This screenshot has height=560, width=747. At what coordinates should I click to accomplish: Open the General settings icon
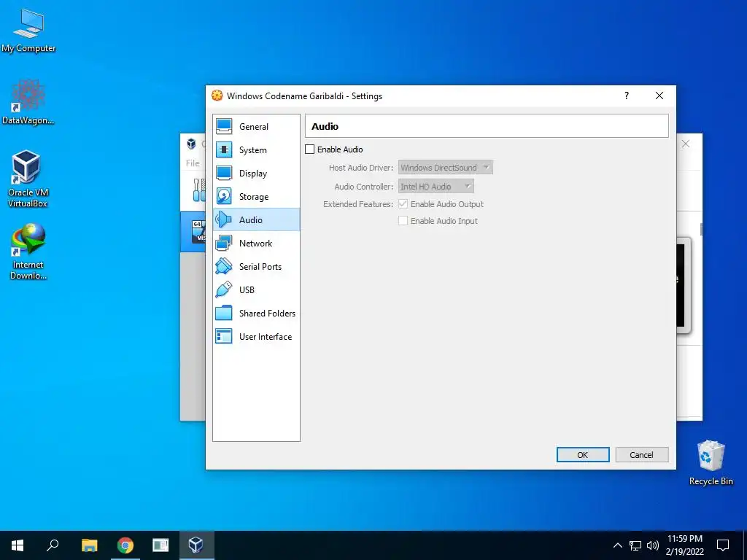(224, 127)
